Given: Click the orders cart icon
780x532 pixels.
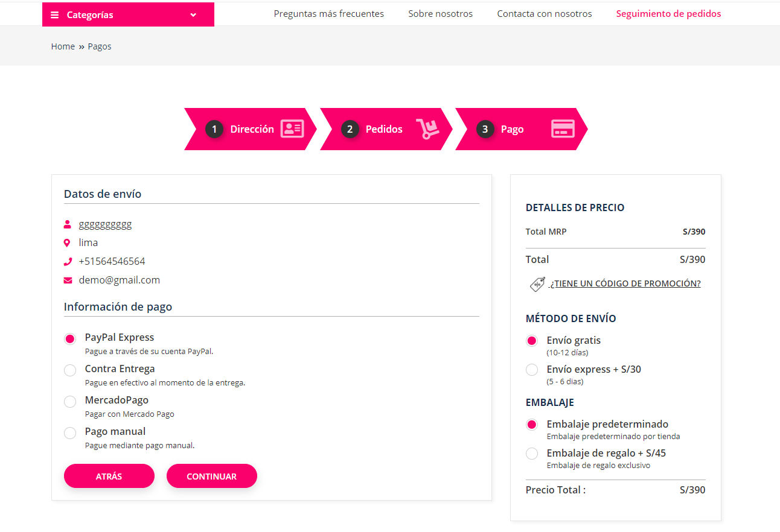Looking at the screenshot, I should tap(427, 128).
